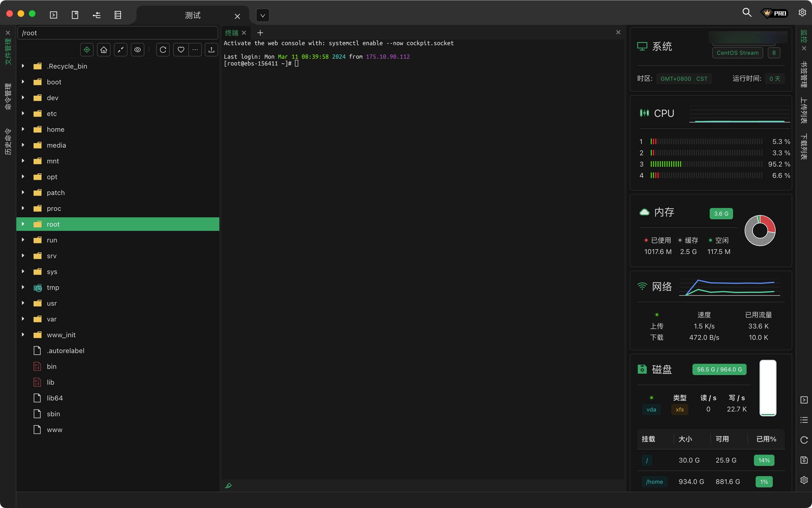Open the 监控 side tab
This screenshot has width=812, height=508.
coord(804,36)
